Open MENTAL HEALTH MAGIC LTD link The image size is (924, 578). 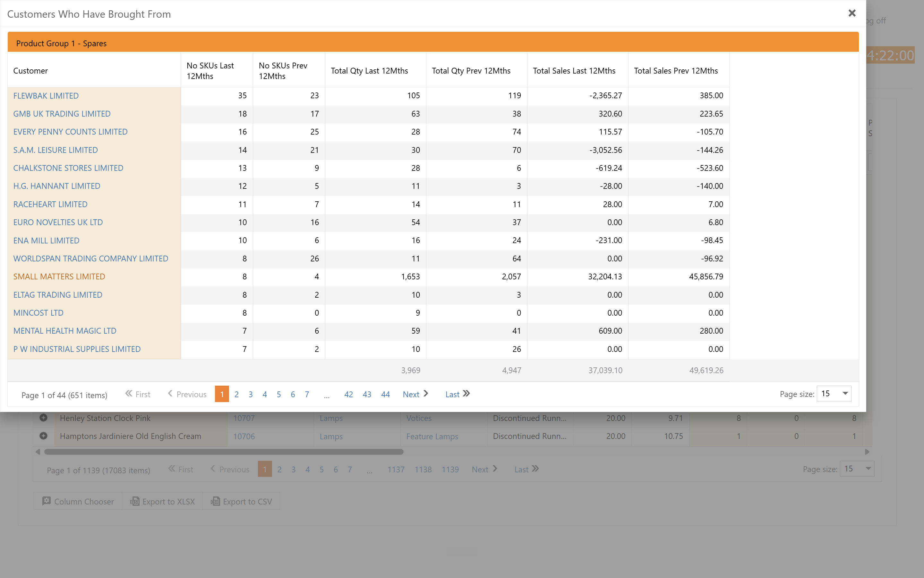tap(65, 331)
